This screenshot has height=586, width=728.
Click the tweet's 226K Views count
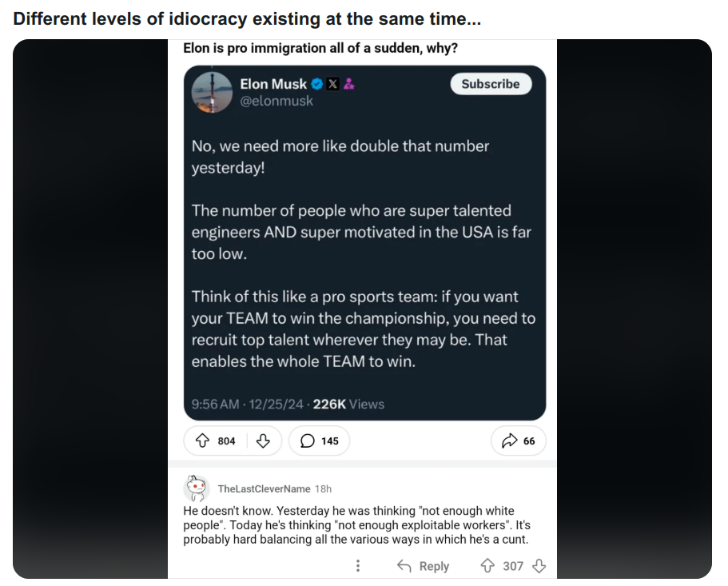click(x=348, y=404)
